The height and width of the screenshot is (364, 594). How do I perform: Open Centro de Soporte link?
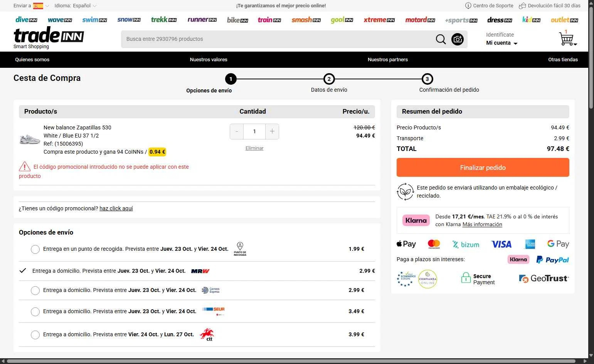pos(493,6)
